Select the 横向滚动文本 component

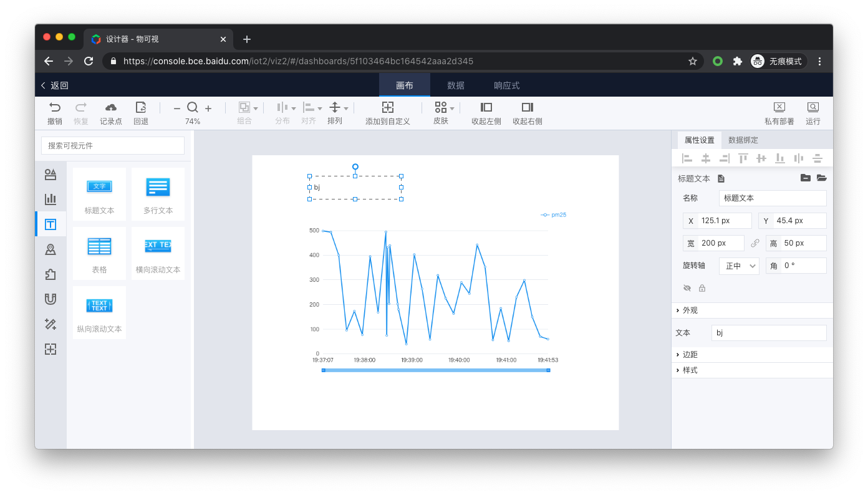click(158, 253)
